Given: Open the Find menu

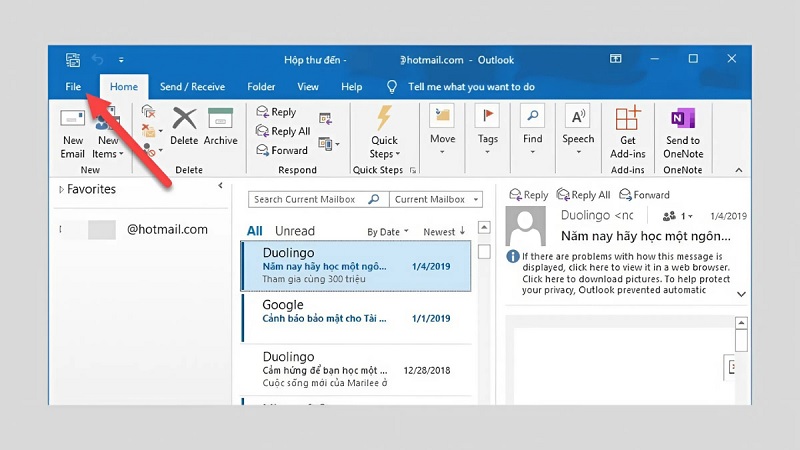Looking at the screenshot, I should (533, 131).
